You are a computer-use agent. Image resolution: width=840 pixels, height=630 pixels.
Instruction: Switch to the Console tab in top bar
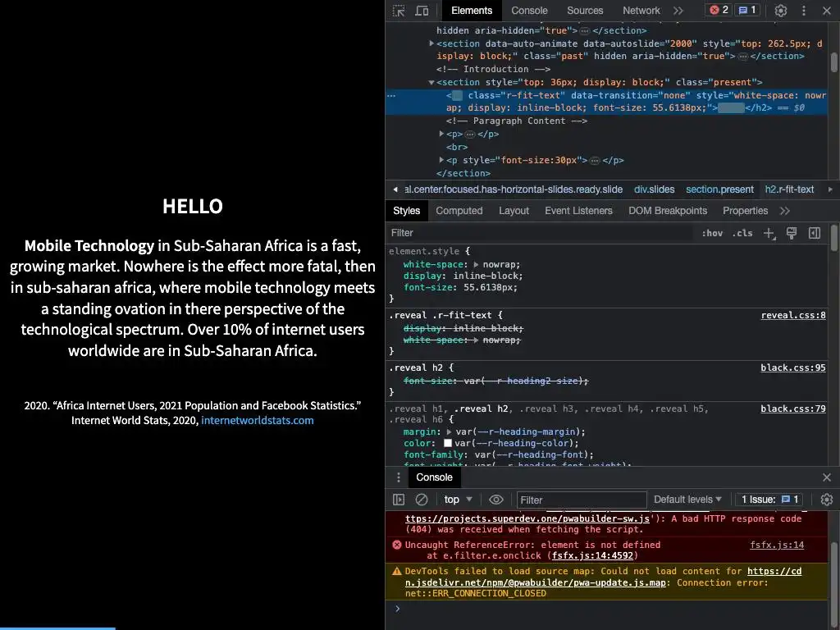[x=529, y=11]
